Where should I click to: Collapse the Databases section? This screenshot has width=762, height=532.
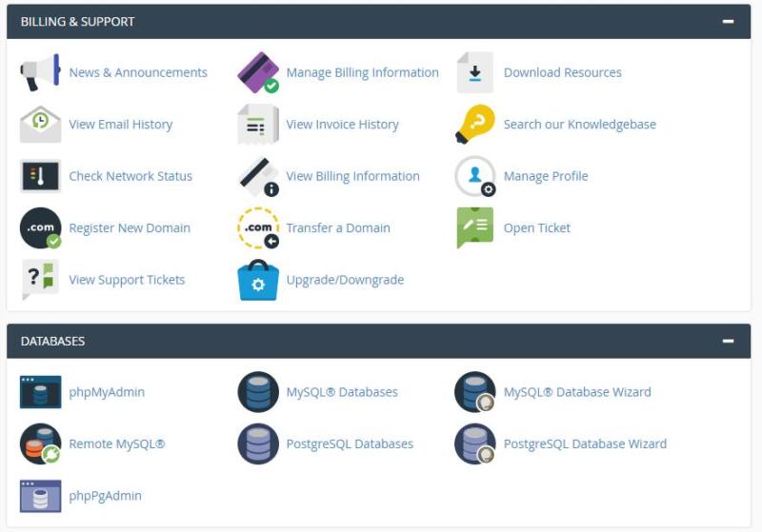click(728, 341)
